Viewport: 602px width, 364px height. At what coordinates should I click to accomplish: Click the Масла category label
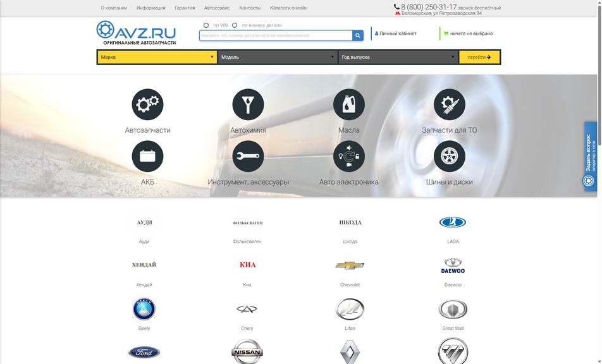(348, 130)
